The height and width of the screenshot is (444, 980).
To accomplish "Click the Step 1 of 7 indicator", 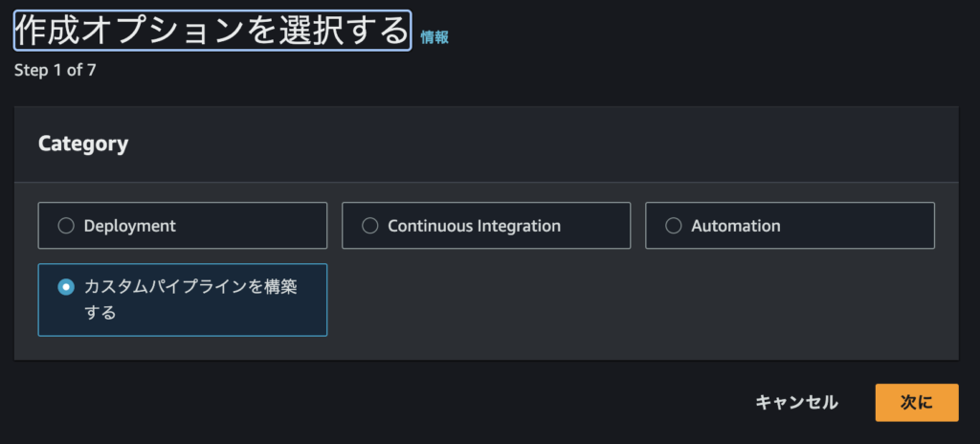I will click(x=55, y=70).
